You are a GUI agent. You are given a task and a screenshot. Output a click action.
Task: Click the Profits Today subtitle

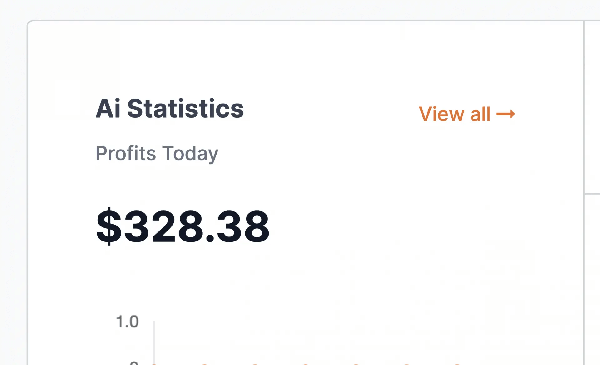point(157,154)
